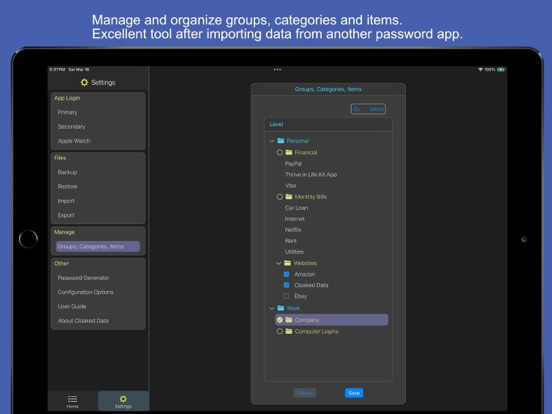Check the Ebay checkbox

tap(287, 296)
